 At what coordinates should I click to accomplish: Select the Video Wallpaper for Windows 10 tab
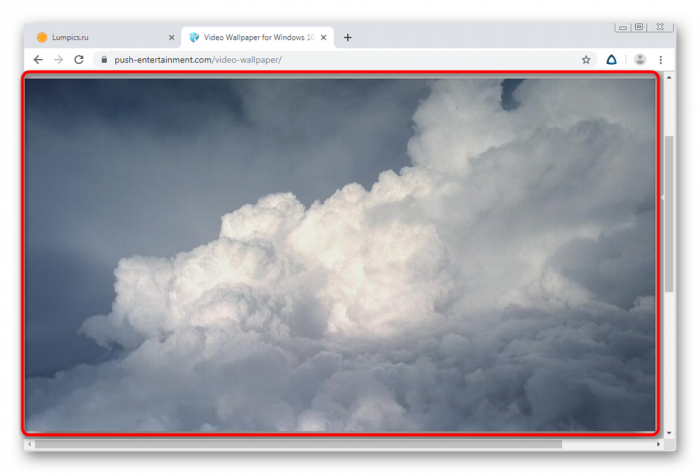click(258, 38)
